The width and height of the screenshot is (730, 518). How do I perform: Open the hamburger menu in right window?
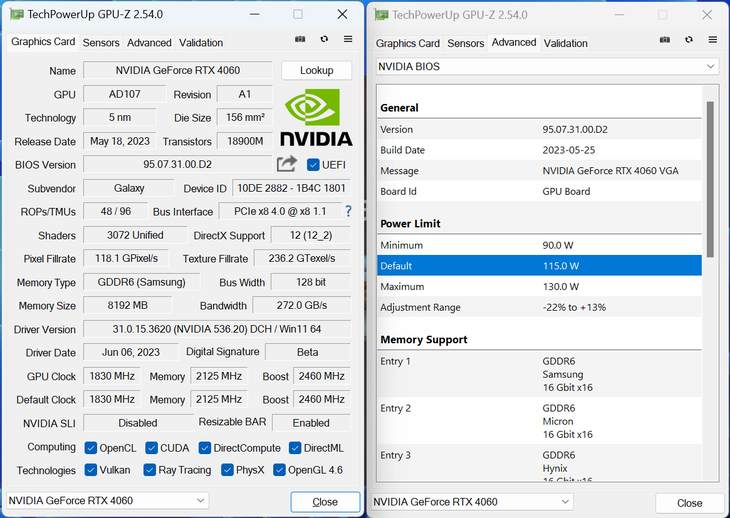tap(712, 40)
